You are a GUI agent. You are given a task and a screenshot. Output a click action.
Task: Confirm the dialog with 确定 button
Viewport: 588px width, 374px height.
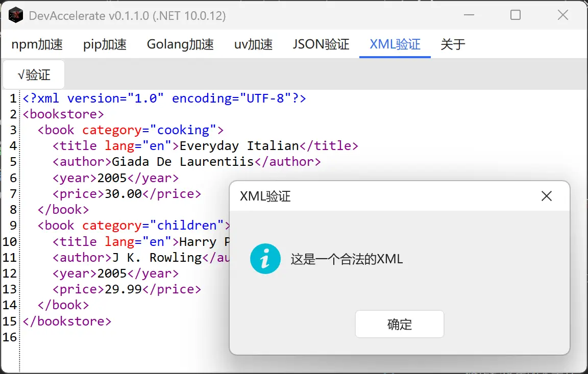pyautogui.click(x=399, y=324)
